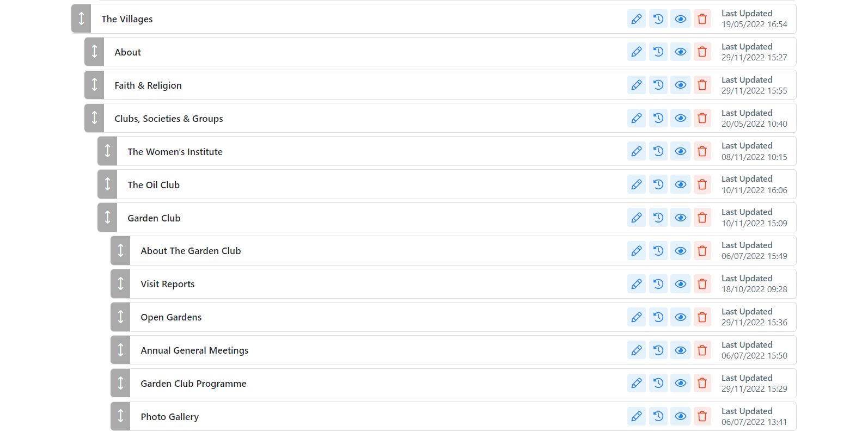The width and height of the screenshot is (868, 432).
Task: Click the date 18/10/2022 09:28
Action: [x=754, y=289]
